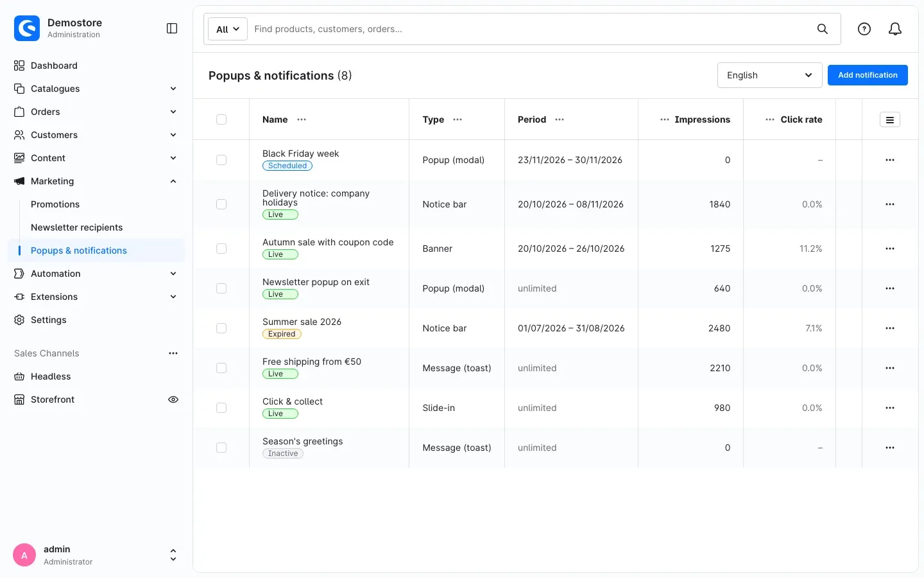The width and height of the screenshot is (924, 578).
Task: Open row actions for Season's greetings
Action: click(890, 448)
